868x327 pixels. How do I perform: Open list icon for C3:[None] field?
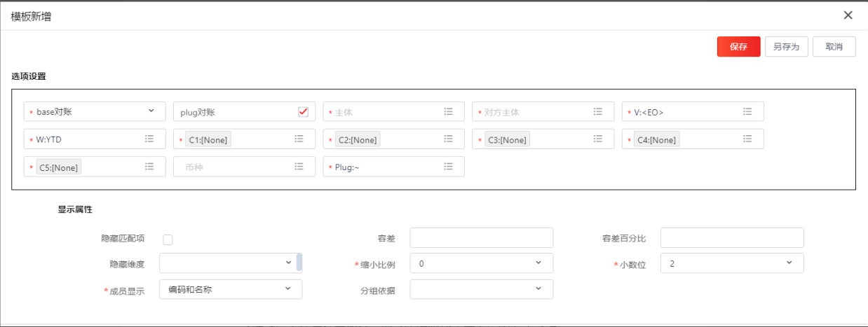click(x=598, y=139)
